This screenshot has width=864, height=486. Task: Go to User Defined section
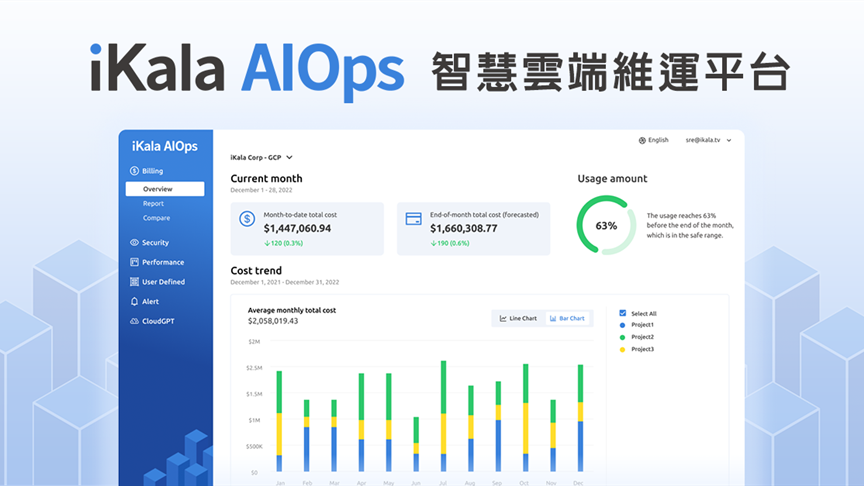coord(158,282)
